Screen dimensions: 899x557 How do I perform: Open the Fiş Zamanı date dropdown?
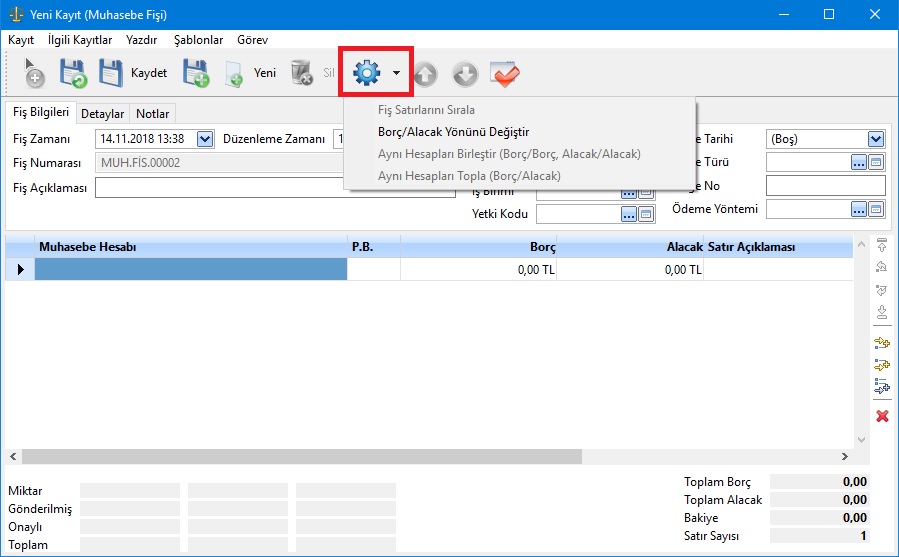click(205, 139)
